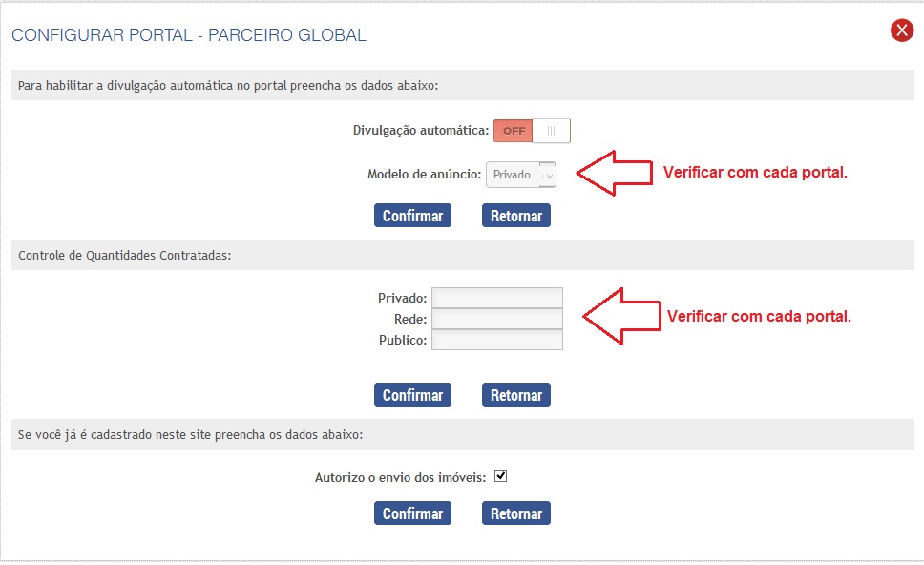Click the Controle de Quantidades Contratadas header
924x565 pixels.
(124, 255)
